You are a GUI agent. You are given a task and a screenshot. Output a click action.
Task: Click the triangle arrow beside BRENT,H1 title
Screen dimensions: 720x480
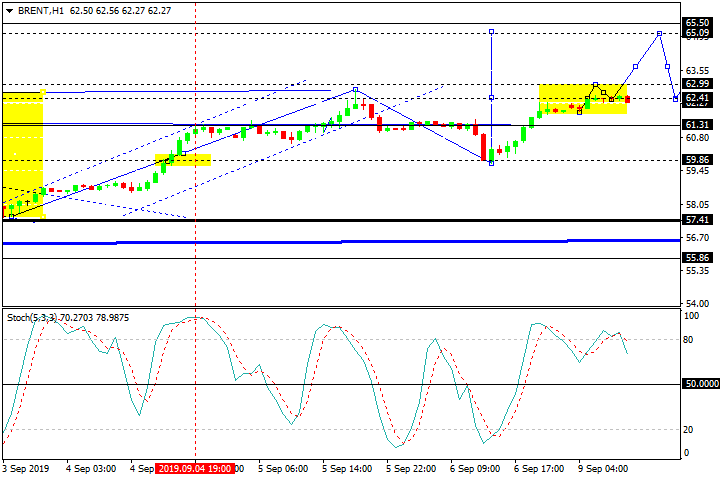click(x=9, y=9)
